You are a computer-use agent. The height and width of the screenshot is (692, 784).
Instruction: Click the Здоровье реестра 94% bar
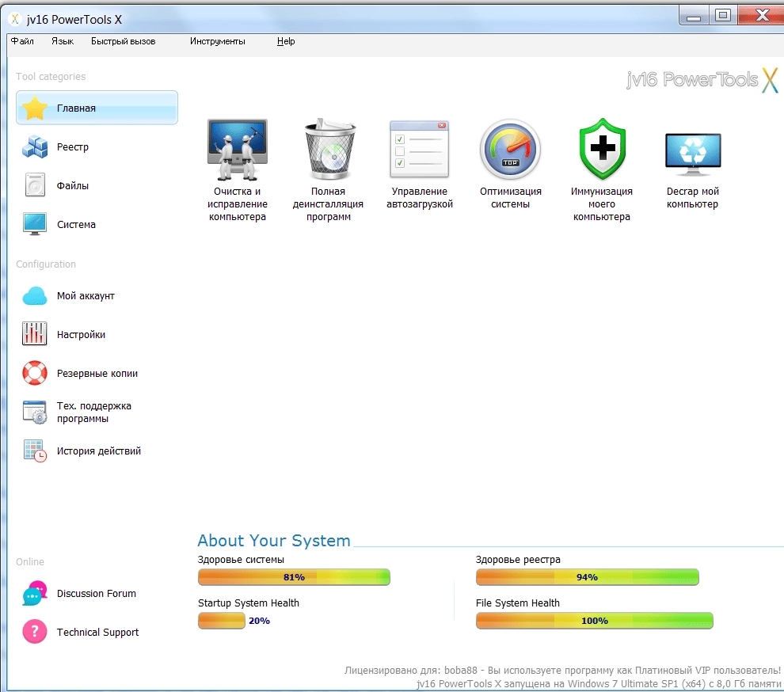pos(587,577)
